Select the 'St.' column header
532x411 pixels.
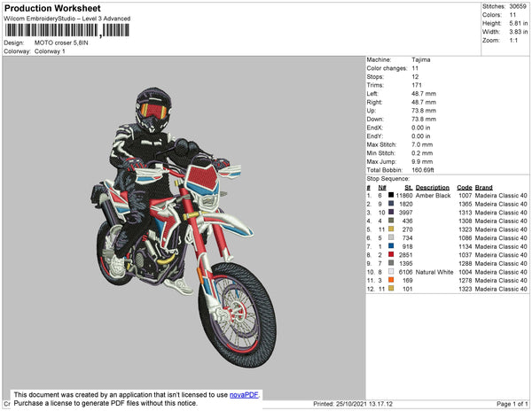point(409,188)
